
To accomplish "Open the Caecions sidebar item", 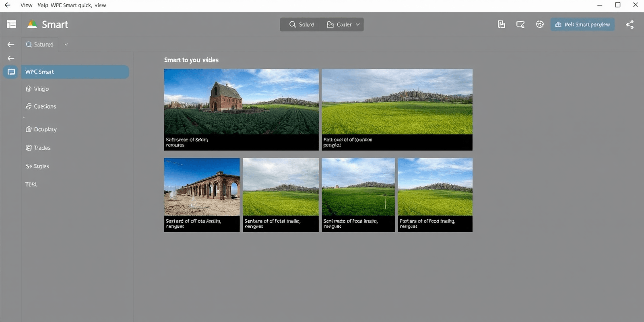I will point(75,107).
